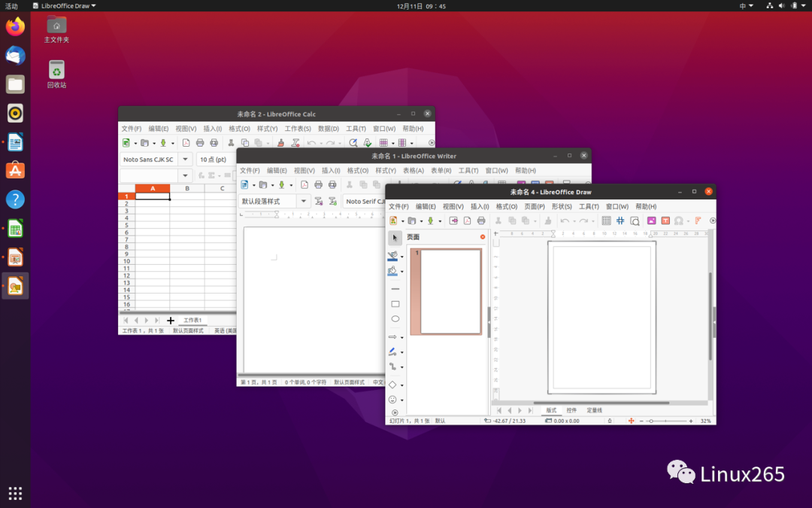Click fit page icon in Draw status bar
The image size is (812, 508).
[631, 421]
